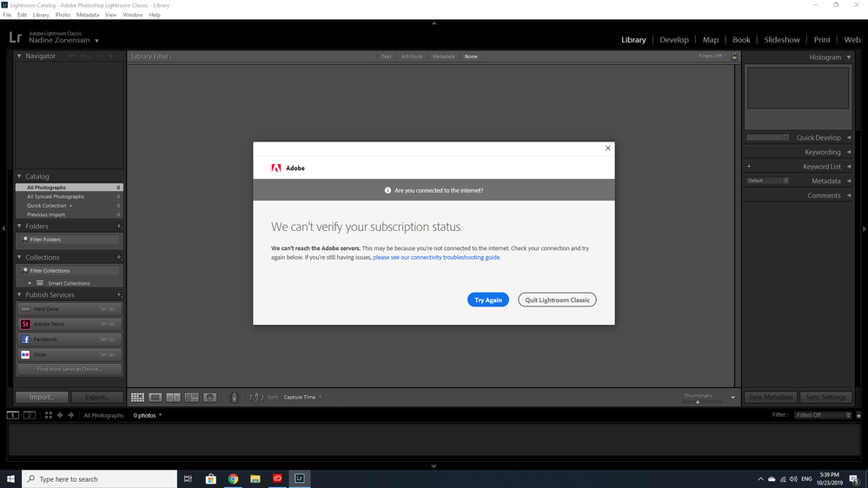Click Find More Services Online button

pos(70,369)
